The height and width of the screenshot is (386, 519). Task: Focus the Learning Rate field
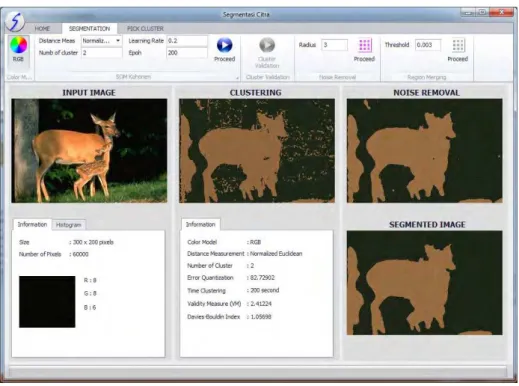pyautogui.click(x=187, y=41)
